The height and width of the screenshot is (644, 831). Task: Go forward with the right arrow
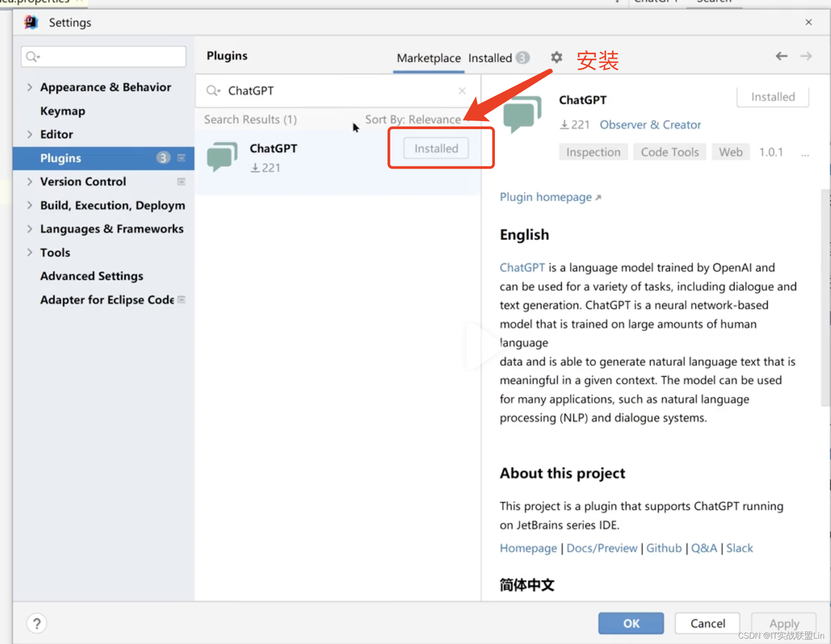806,56
